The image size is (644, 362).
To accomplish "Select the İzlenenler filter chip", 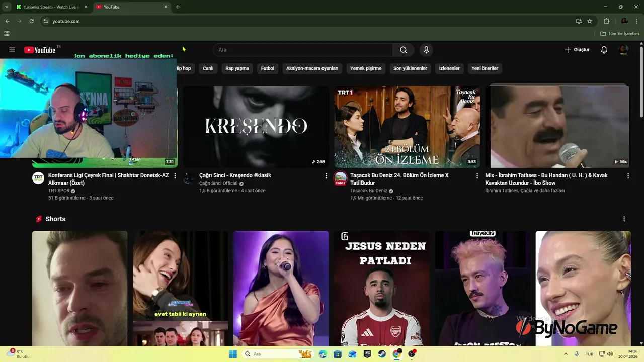I will coord(449,68).
